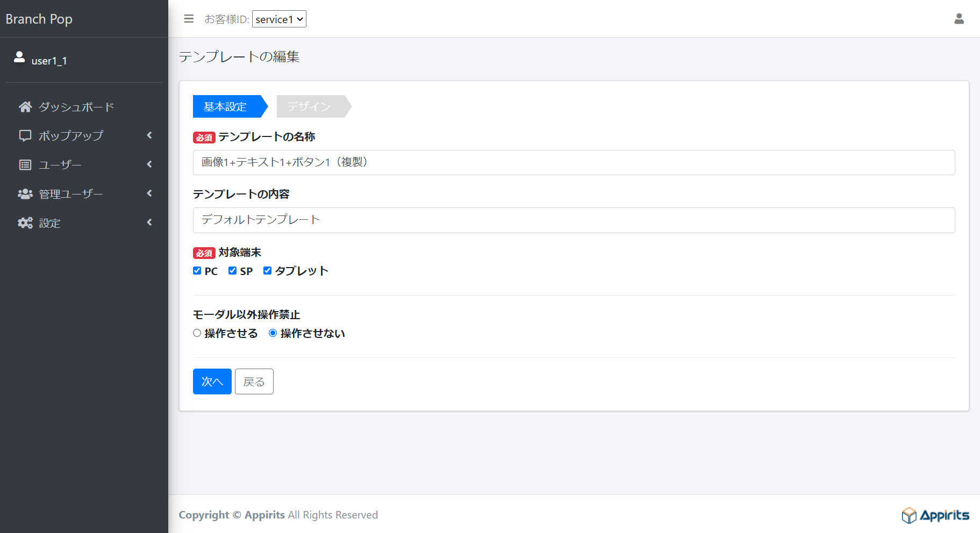The image size is (980, 533).
Task: Uncheck the PC device checkbox
Action: pyautogui.click(x=197, y=271)
